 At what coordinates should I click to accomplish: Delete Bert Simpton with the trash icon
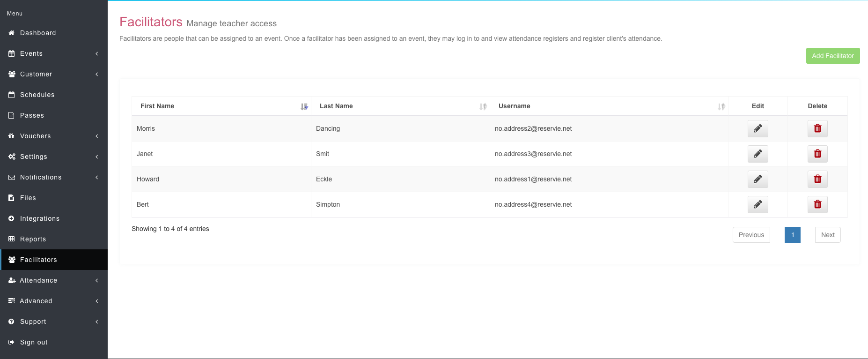817,204
